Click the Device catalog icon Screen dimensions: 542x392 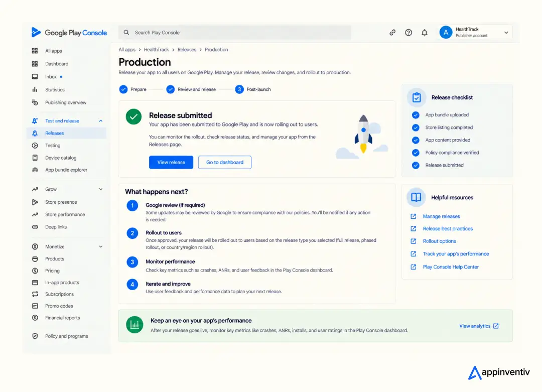pos(35,158)
